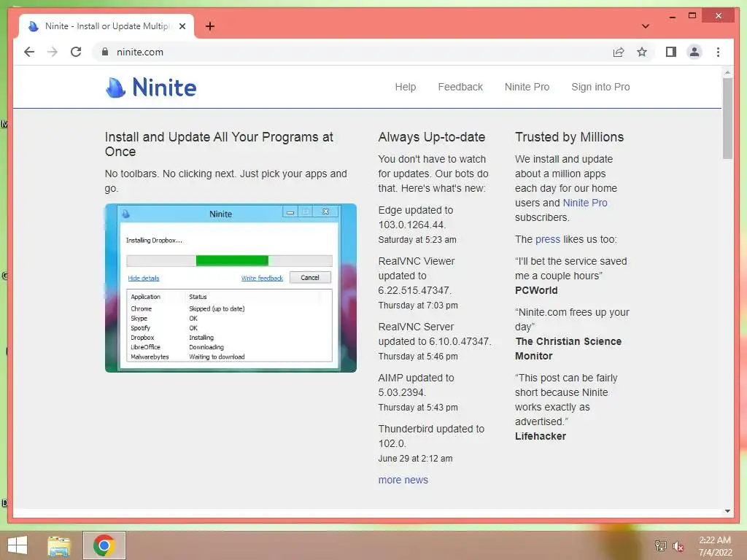The height and width of the screenshot is (560, 747).
Task: Click the muted volume tray icon
Action: pyautogui.click(x=678, y=546)
